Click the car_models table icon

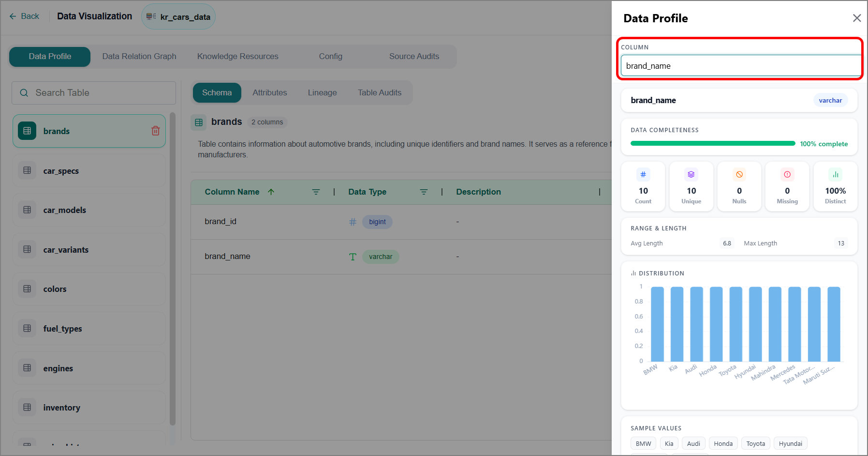(x=27, y=210)
